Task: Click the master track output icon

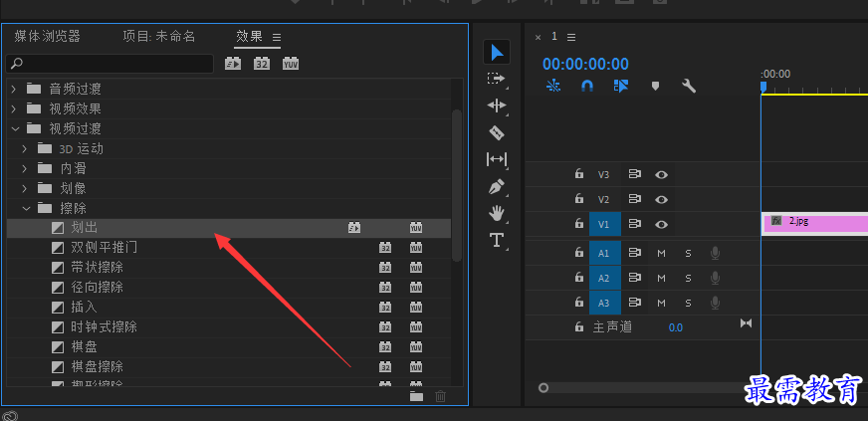Action: (746, 323)
